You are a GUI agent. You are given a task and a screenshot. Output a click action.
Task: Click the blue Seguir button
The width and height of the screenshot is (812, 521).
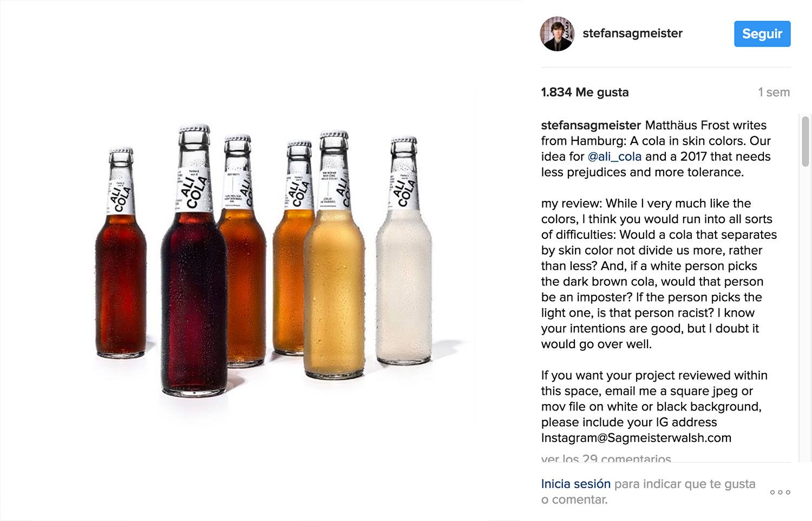[762, 34]
